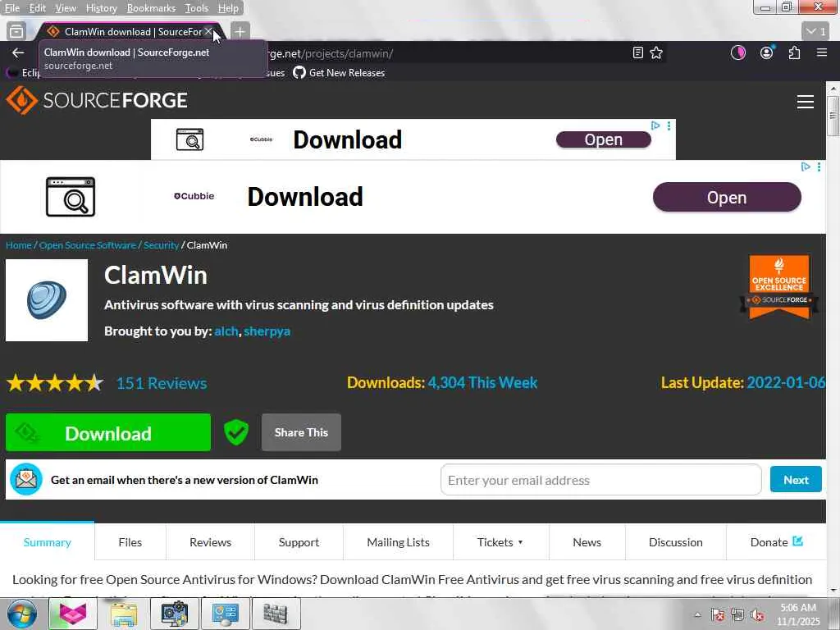The width and height of the screenshot is (840, 630).
Task: Open the Edit menu
Action: pos(37,8)
